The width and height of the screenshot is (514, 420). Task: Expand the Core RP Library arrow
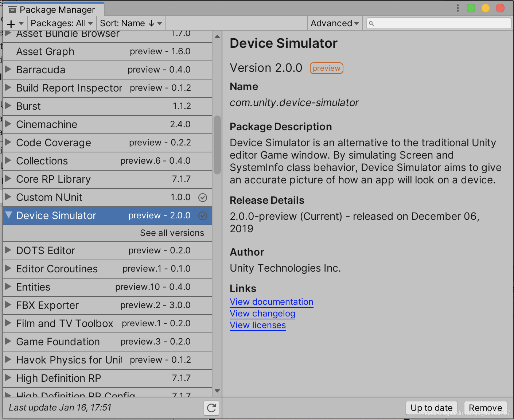[8, 178]
